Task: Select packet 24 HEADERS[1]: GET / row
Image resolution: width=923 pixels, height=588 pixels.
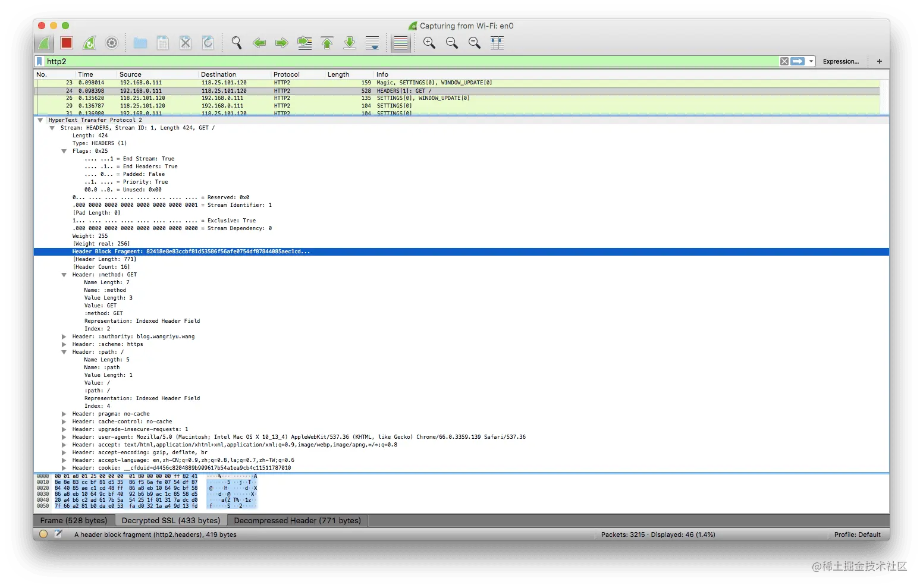Action: click(x=457, y=91)
